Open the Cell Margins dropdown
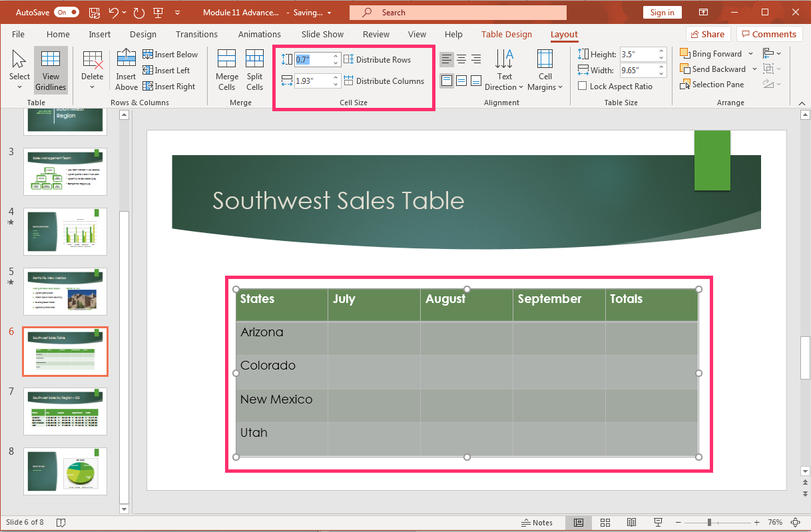This screenshot has width=811, height=532. 545,69
